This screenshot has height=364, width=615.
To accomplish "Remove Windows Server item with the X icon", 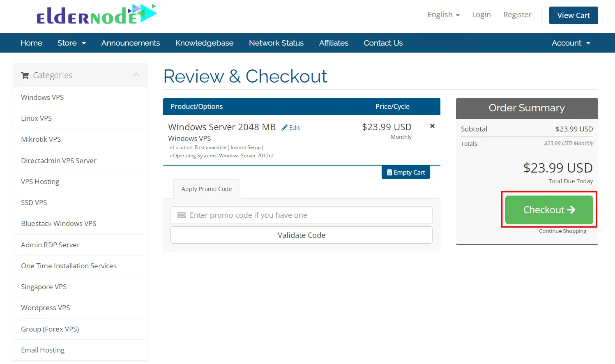I will pos(432,126).
